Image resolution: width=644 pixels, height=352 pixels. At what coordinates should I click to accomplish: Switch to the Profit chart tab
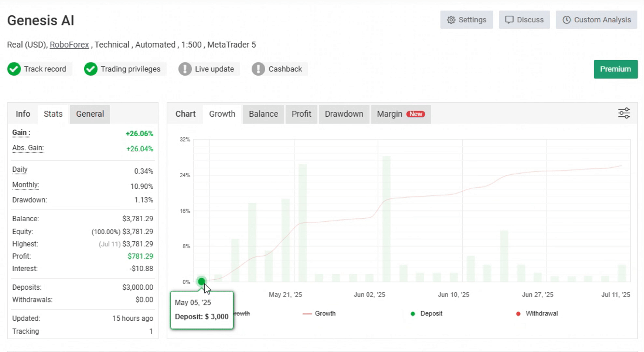tap(301, 114)
